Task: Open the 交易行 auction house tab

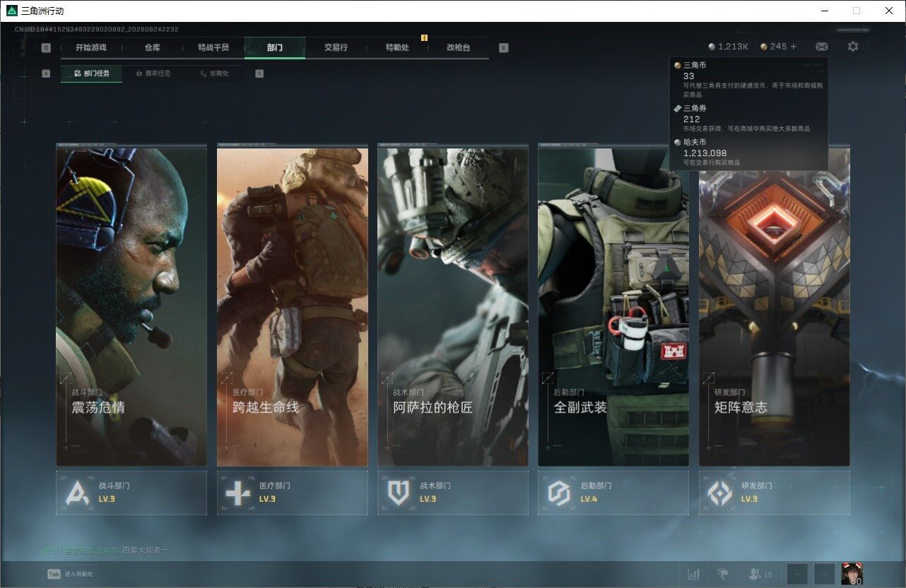Action: 336,47
